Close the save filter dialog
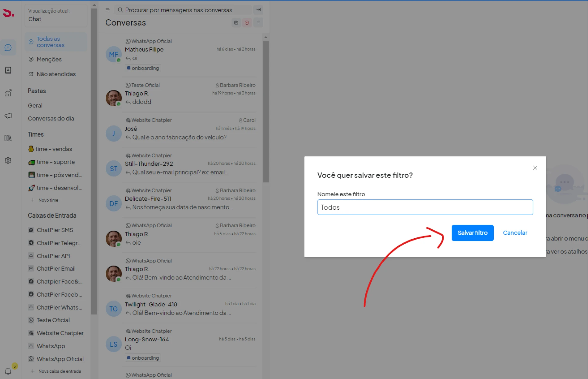The width and height of the screenshot is (588, 379). click(x=535, y=168)
